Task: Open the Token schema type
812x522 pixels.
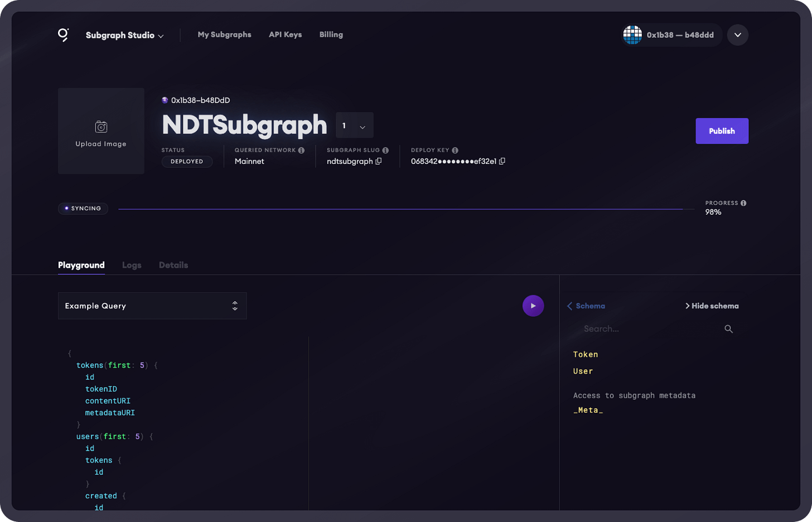Action: tap(586, 354)
